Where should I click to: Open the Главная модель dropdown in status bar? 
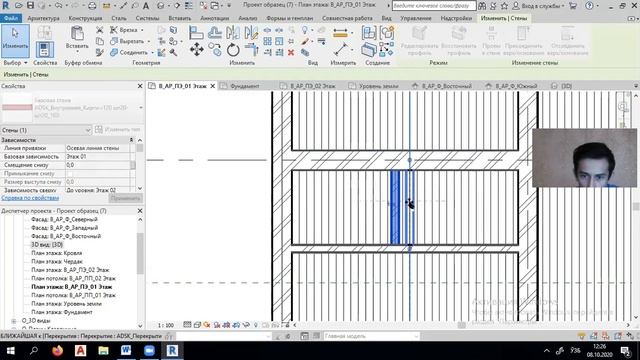point(371,336)
